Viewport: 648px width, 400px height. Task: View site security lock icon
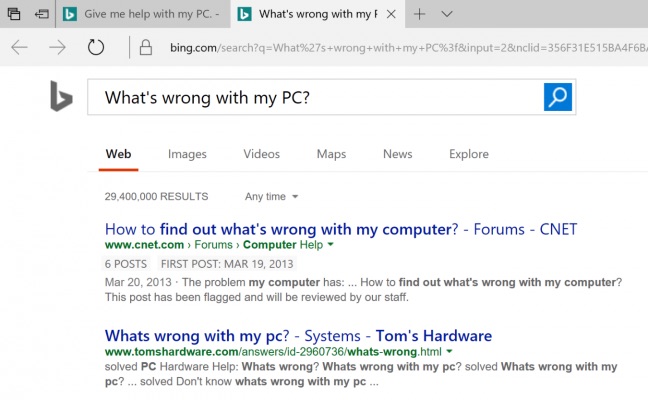[145, 47]
